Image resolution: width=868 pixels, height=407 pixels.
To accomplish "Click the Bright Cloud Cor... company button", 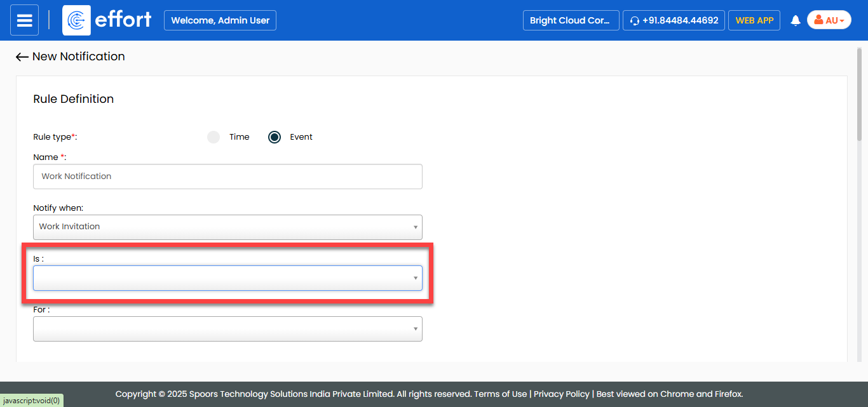I will (570, 20).
